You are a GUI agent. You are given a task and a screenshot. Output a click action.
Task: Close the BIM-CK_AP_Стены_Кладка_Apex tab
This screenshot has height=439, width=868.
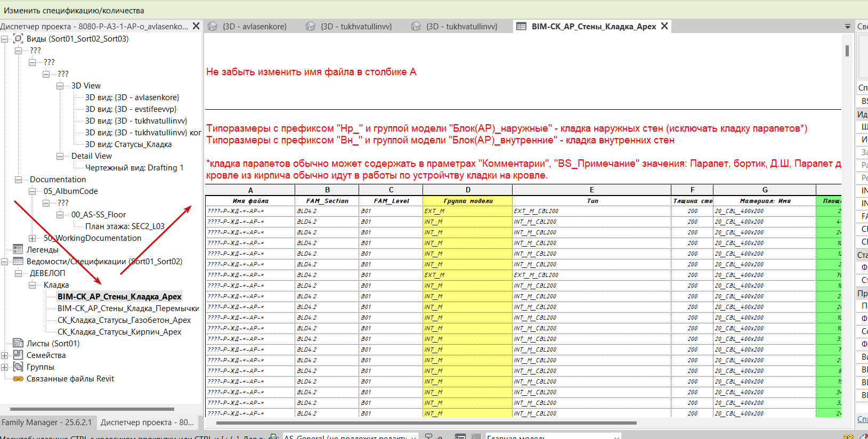click(x=664, y=26)
